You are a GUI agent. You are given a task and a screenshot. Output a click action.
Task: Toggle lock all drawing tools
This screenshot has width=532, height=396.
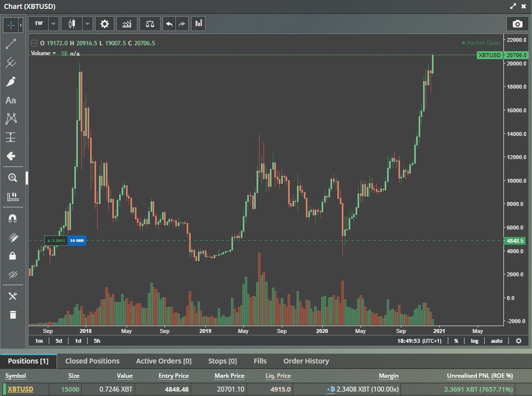point(12,256)
